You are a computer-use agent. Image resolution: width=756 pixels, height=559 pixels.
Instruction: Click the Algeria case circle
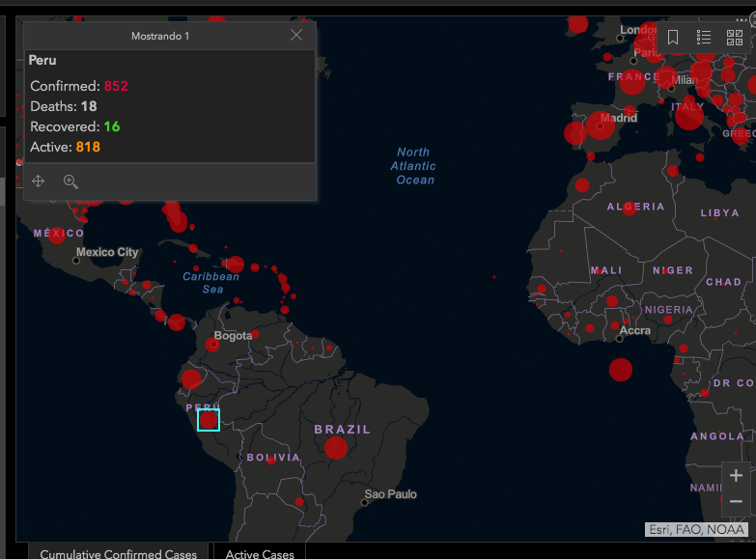tap(629, 208)
